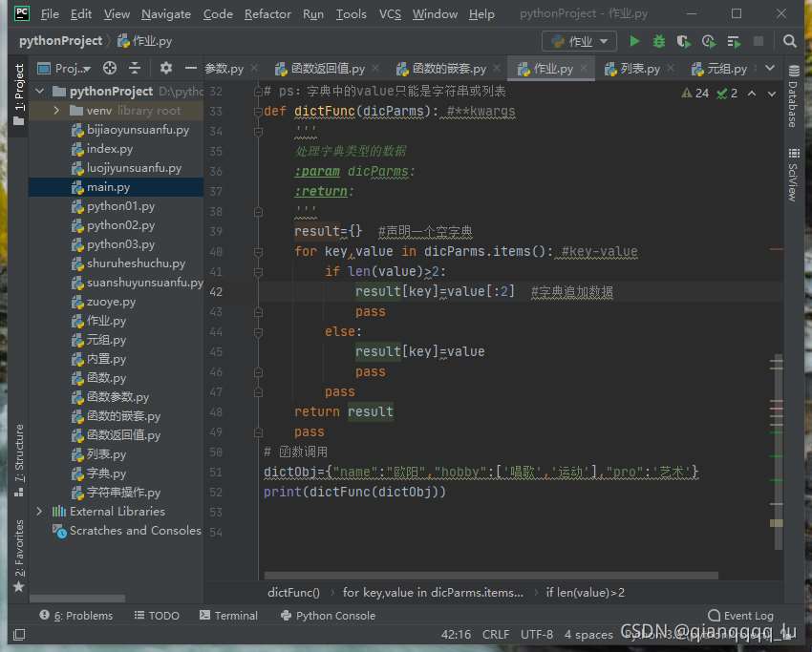The height and width of the screenshot is (652, 812).
Task: Open Project panel settings gear
Action: click(166, 69)
